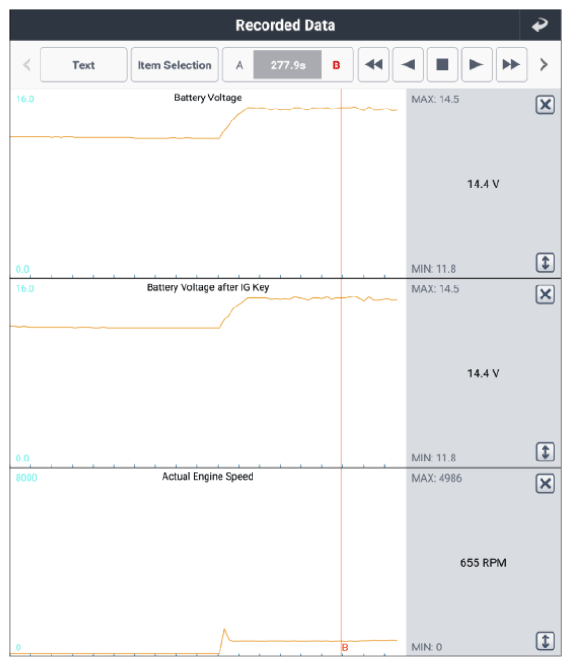Click the red B marker on engine speed graph
571x666 pixels.
[345, 647]
